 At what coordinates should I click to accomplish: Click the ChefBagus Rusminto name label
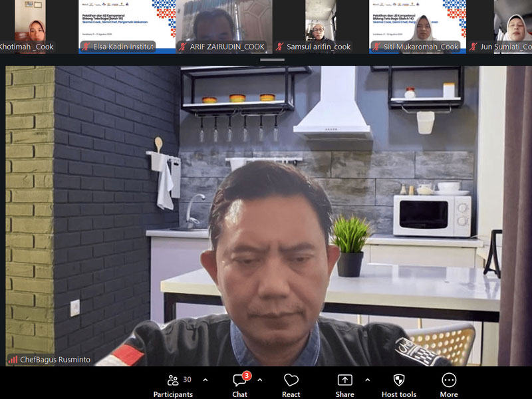coord(55,360)
